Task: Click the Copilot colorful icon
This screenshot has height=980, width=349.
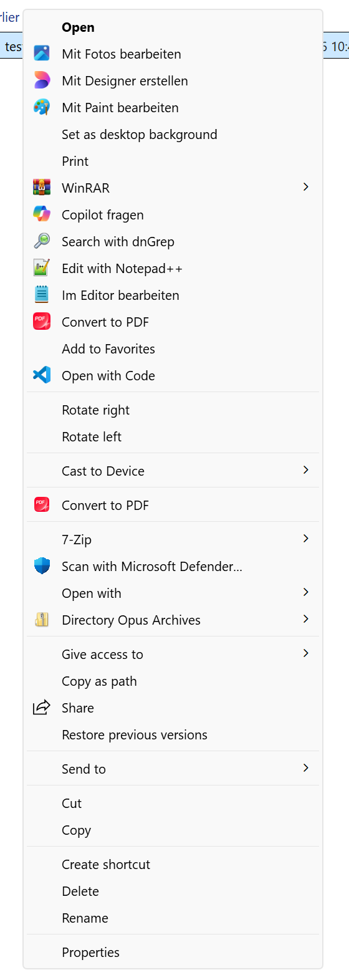Action: pos(42,214)
